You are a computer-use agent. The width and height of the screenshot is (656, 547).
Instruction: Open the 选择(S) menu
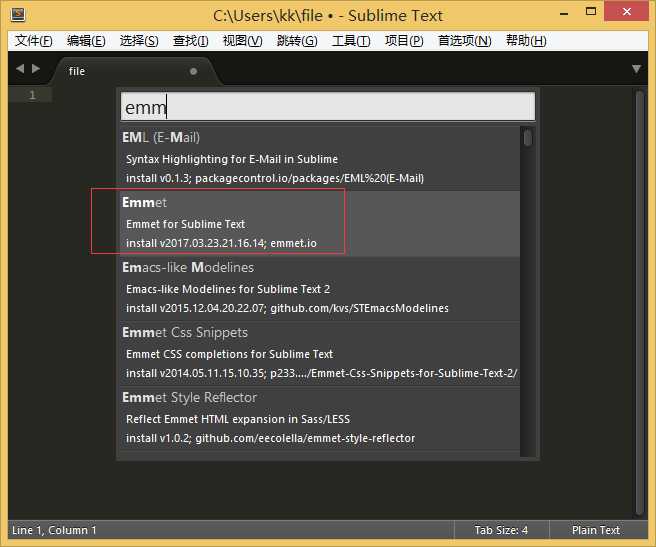click(x=139, y=41)
